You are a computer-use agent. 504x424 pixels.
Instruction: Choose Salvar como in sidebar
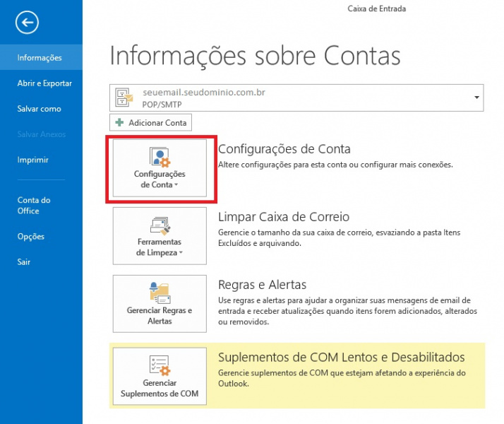[39, 109]
